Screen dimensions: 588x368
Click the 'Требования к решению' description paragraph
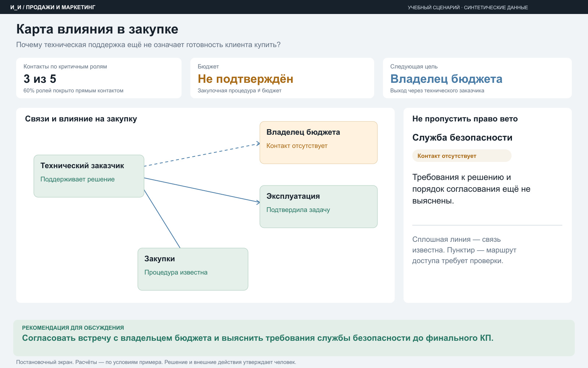(472, 189)
